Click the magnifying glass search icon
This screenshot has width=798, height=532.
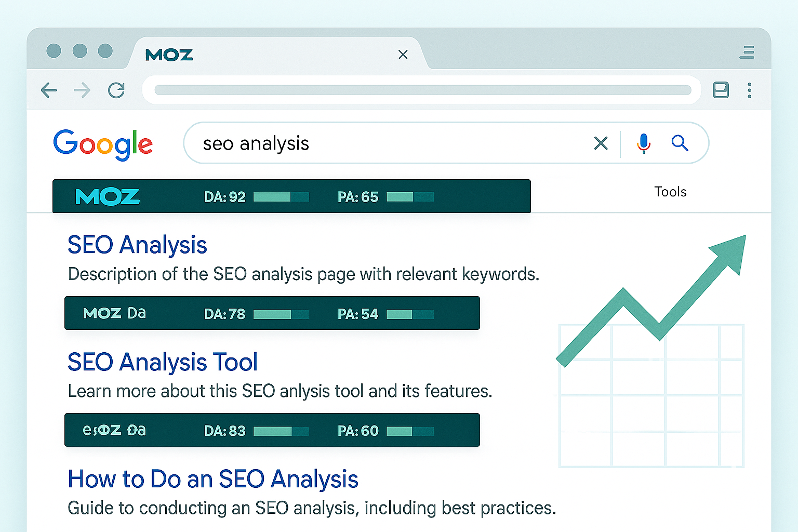pos(680,143)
